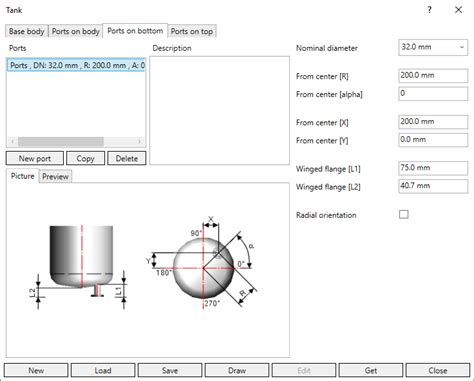
Task: Click the From center [R] input field
Action: (433, 76)
